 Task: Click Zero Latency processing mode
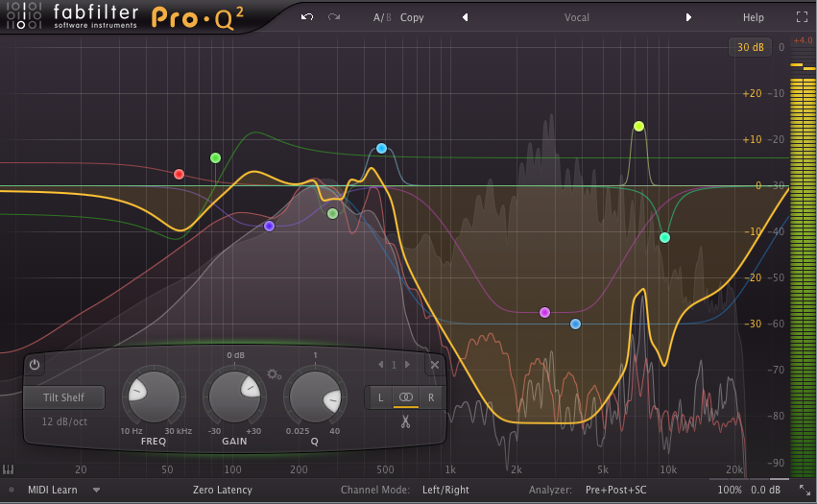222,490
